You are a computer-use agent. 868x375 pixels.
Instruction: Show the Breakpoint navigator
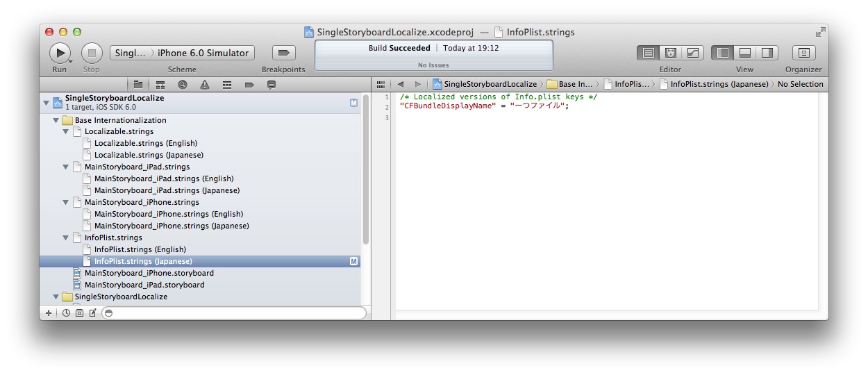249,84
